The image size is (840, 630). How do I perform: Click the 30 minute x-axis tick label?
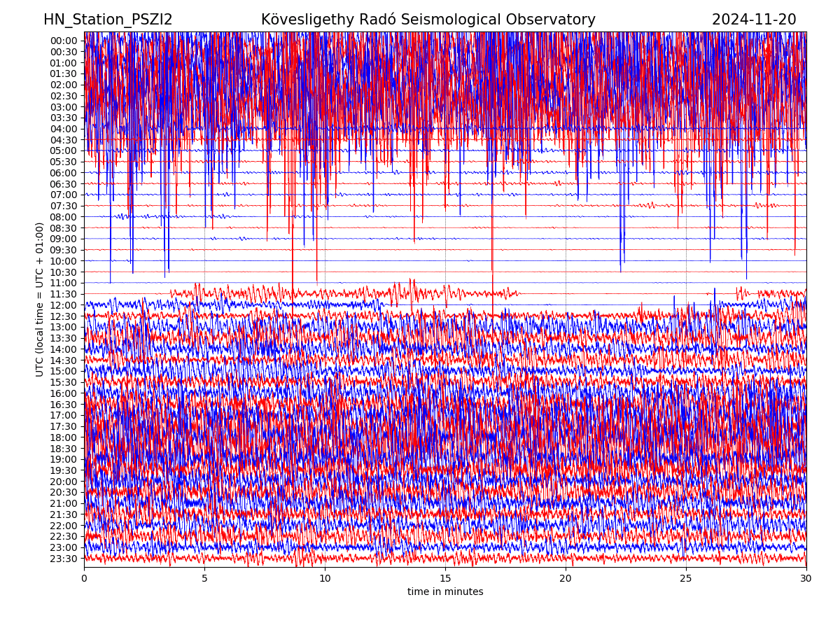point(806,578)
